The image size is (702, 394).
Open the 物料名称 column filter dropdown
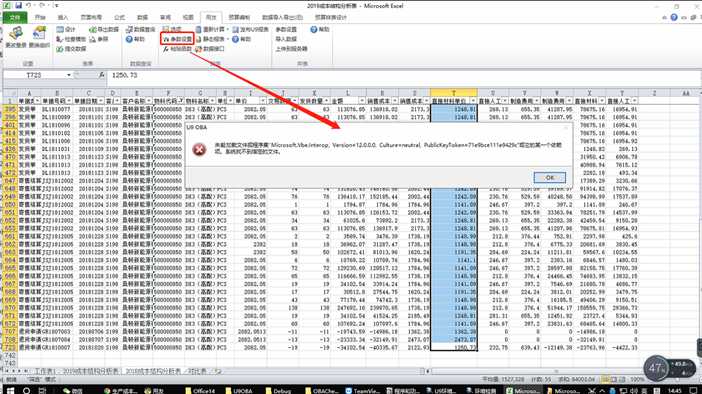212,101
